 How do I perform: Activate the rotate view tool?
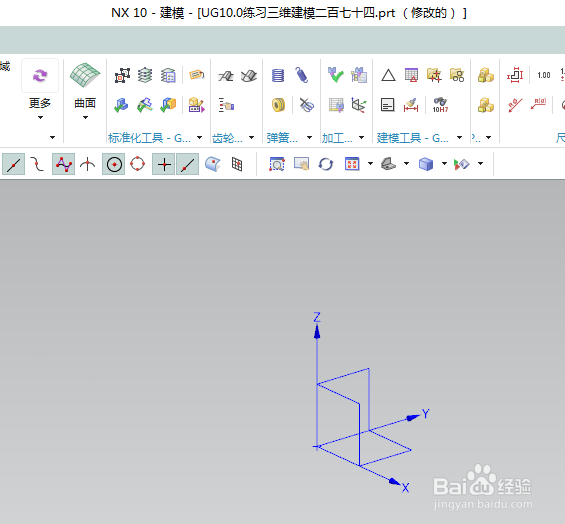[326, 164]
